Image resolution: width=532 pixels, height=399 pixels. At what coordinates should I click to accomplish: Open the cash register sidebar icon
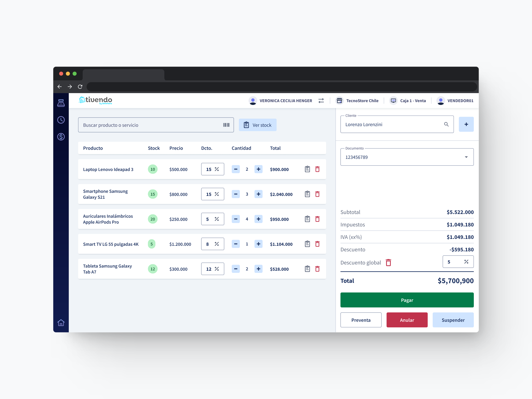pos(61,103)
